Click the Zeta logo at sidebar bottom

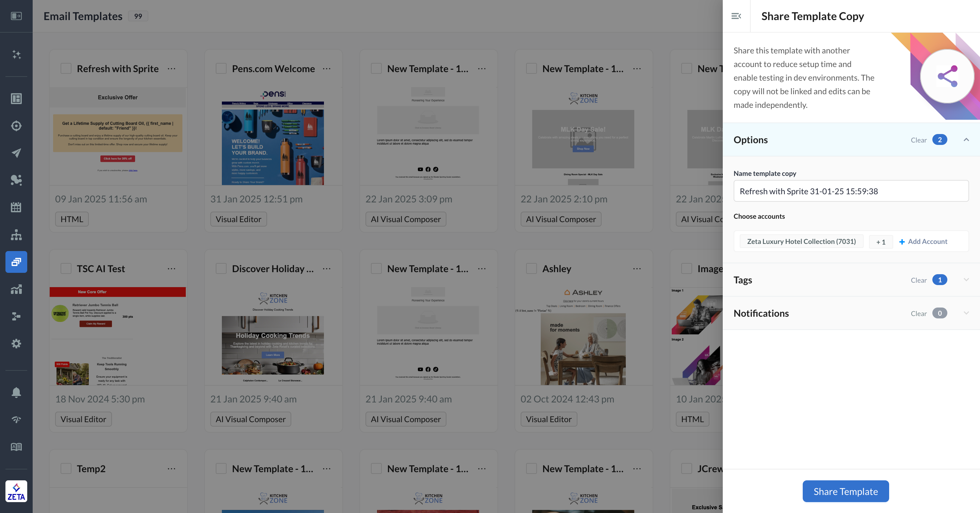point(16,491)
